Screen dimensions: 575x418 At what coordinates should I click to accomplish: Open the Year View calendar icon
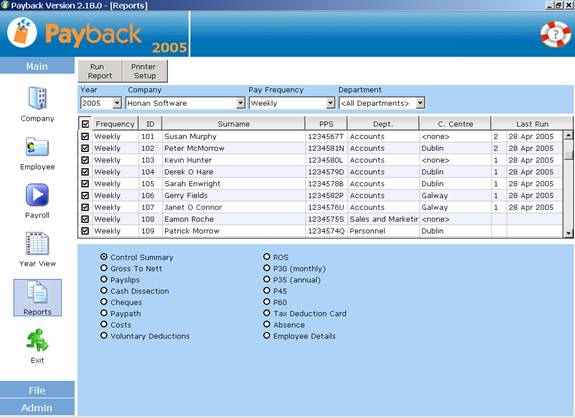pyautogui.click(x=37, y=243)
